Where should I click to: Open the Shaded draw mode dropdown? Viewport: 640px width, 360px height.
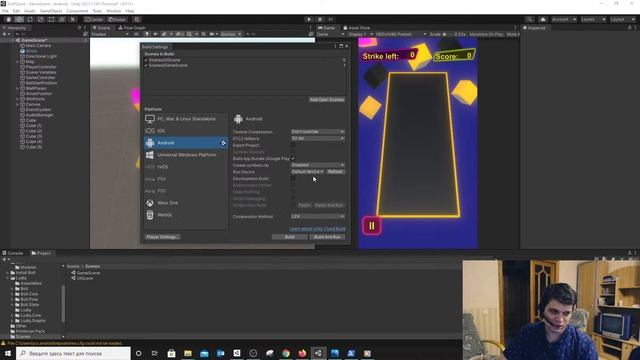click(110, 34)
